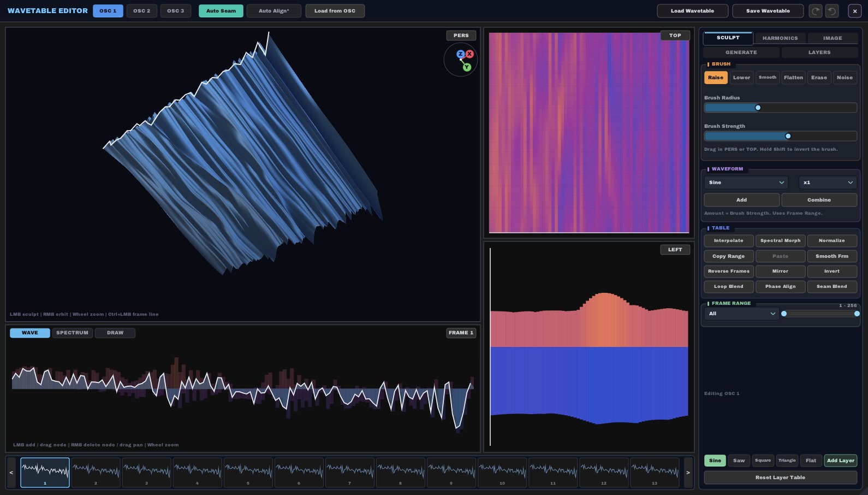Click Reverse Frames button
This screenshot has width=868, height=495.
click(x=729, y=272)
